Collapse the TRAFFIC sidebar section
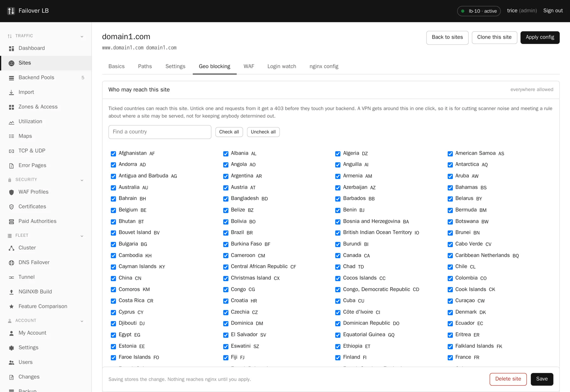570x392 pixels. tap(82, 36)
